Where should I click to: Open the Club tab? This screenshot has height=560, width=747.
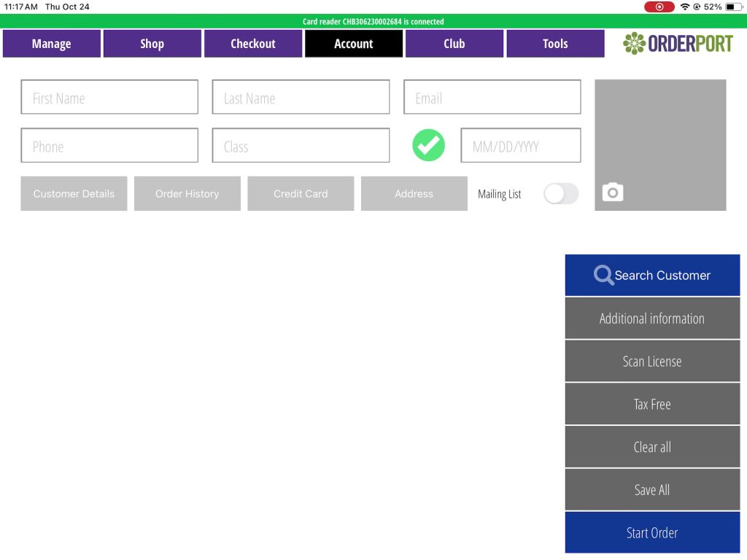[454, 44]
